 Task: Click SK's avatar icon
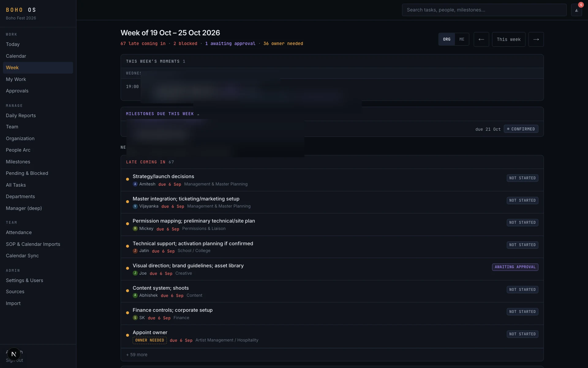(135, 318)
